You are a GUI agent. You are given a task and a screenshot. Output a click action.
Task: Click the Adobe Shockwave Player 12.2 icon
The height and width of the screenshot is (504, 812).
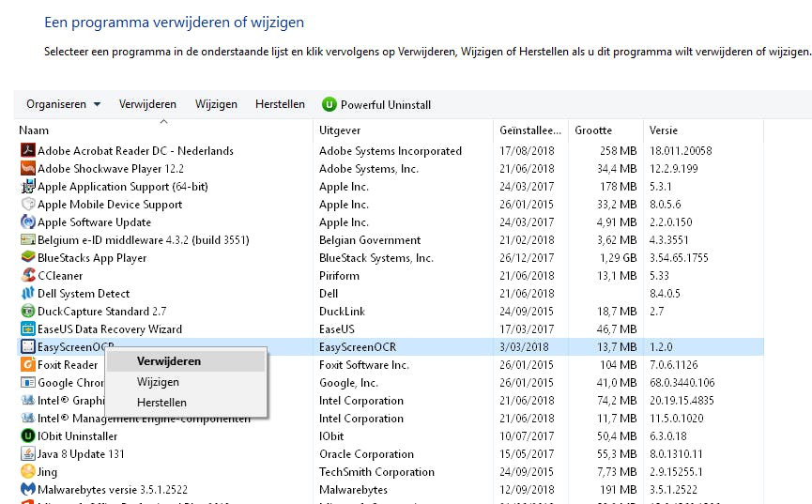click(x=27, y=168)
